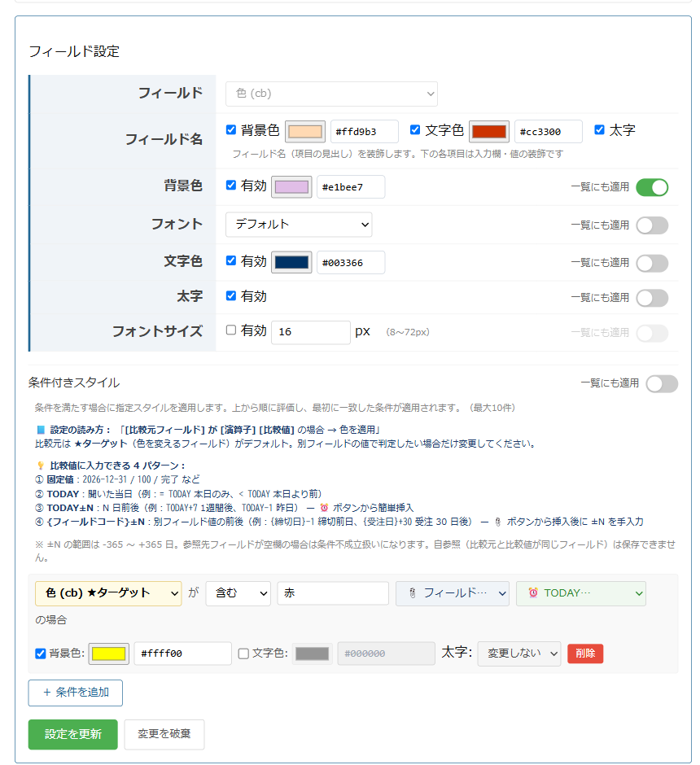Screen dimensions: 700x765
Task: Turn on 太字 一覧にも適用 toggle
Action: [652, 298]
